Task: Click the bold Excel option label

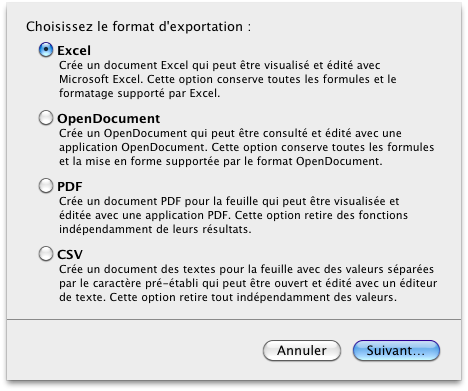Action: [x=74, y=51]
